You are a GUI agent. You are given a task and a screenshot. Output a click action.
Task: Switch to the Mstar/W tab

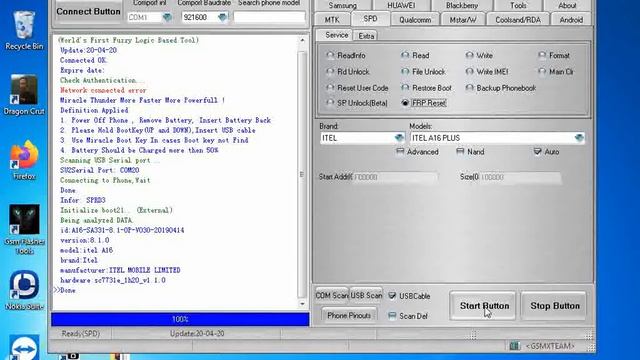tap(463, 20)
